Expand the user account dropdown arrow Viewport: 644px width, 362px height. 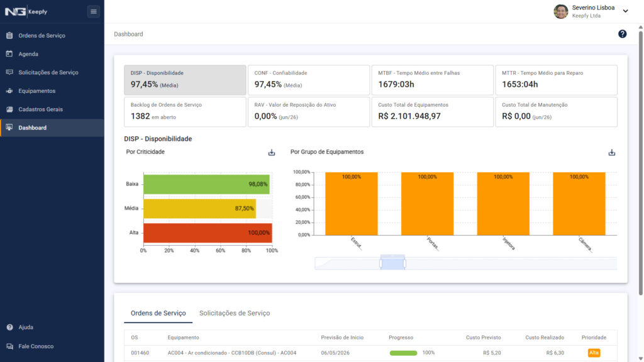625,11
